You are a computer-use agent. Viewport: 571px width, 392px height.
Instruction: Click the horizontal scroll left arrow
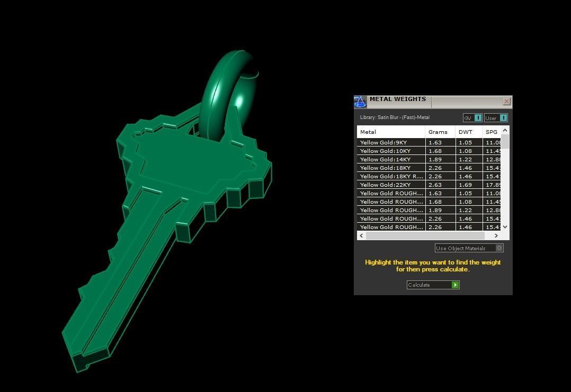click(x=361, y=235)
